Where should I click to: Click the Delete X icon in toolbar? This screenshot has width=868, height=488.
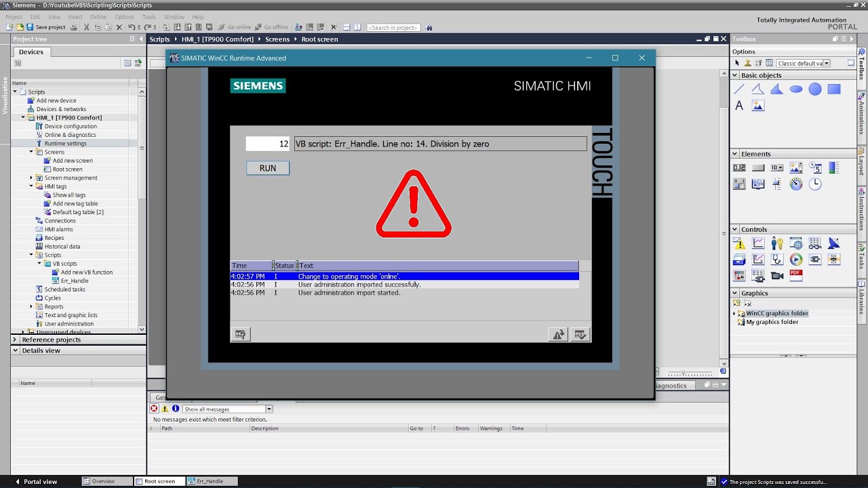(x=119, y=27)
